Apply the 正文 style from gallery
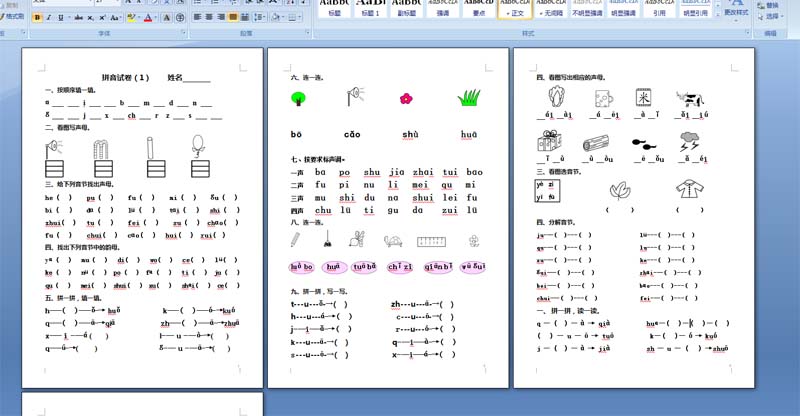Image resolution: width=800 pixels, height=416 pixels. 515,8
